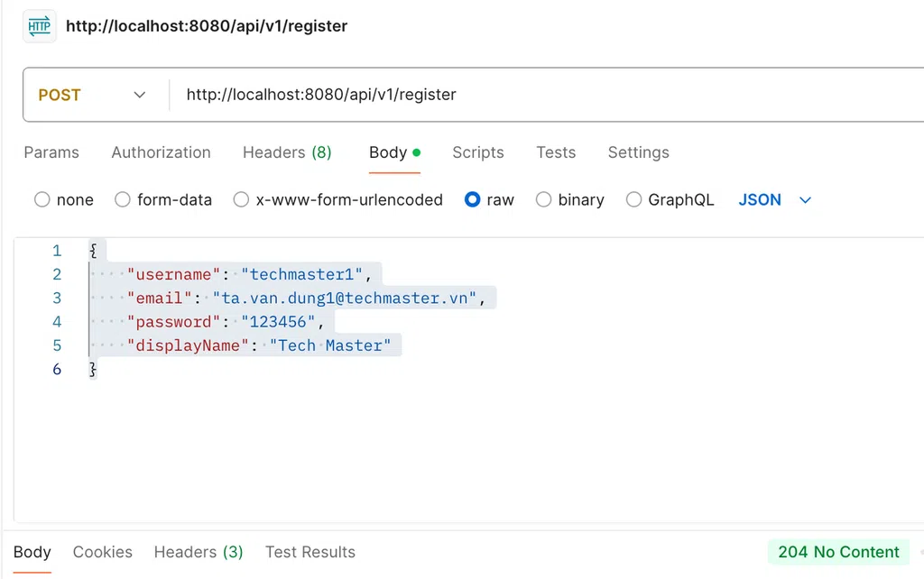924x579 pixels.
Task: Click the HTTP request icon beside title
Action: click(x=40, y=26)
